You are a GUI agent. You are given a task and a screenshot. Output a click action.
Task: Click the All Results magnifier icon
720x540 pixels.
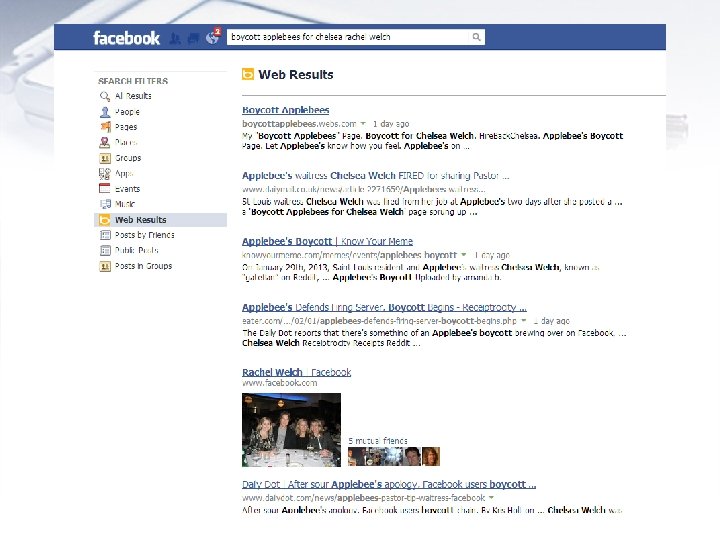tap(105, 96)
